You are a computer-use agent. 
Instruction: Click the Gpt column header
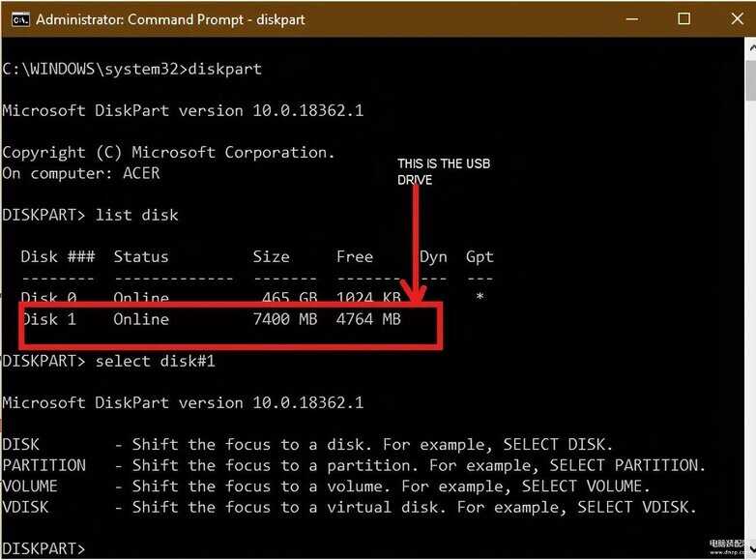(x=480, y=256)
